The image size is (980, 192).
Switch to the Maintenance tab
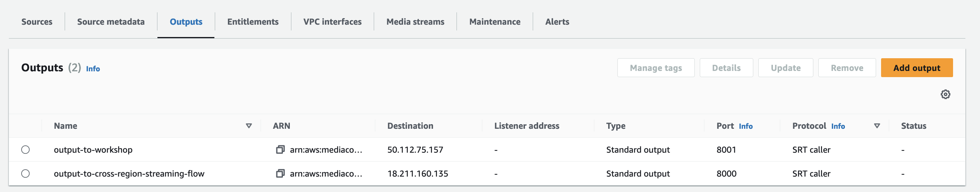pyautogui.click(x=495, y=22)
